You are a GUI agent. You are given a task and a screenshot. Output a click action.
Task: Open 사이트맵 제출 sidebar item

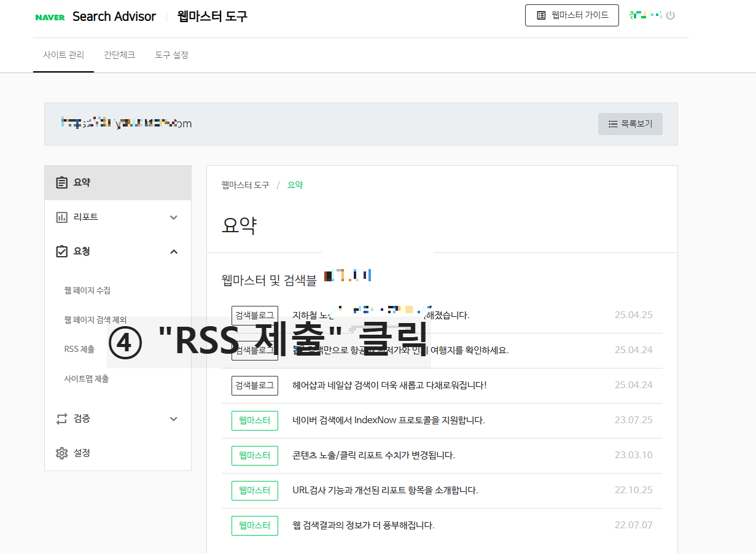(87, 379)
